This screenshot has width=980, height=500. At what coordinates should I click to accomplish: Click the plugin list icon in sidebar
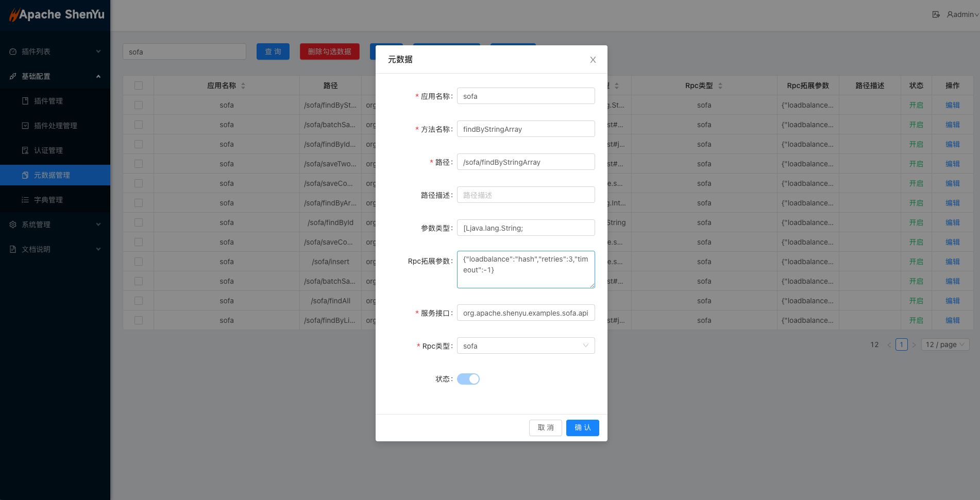pos(13,51)
